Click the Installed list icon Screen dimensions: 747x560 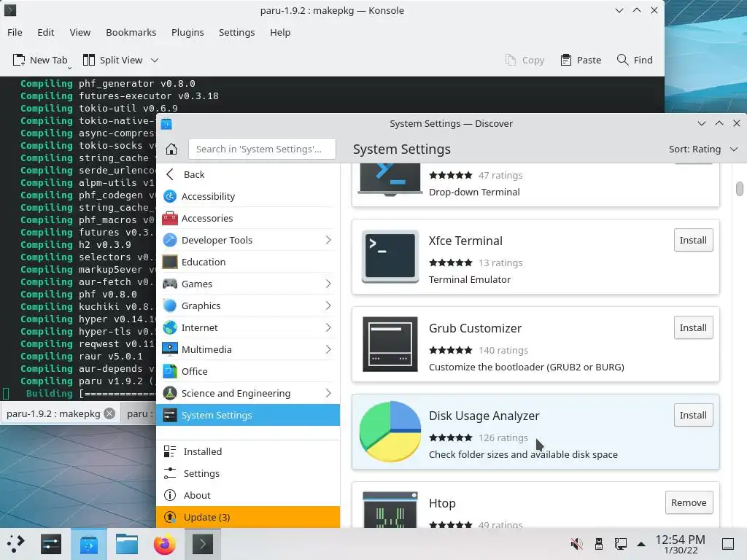click(169, 451)
